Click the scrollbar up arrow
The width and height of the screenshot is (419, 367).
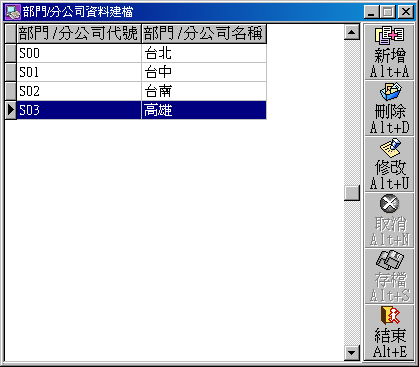click(352, 32)
